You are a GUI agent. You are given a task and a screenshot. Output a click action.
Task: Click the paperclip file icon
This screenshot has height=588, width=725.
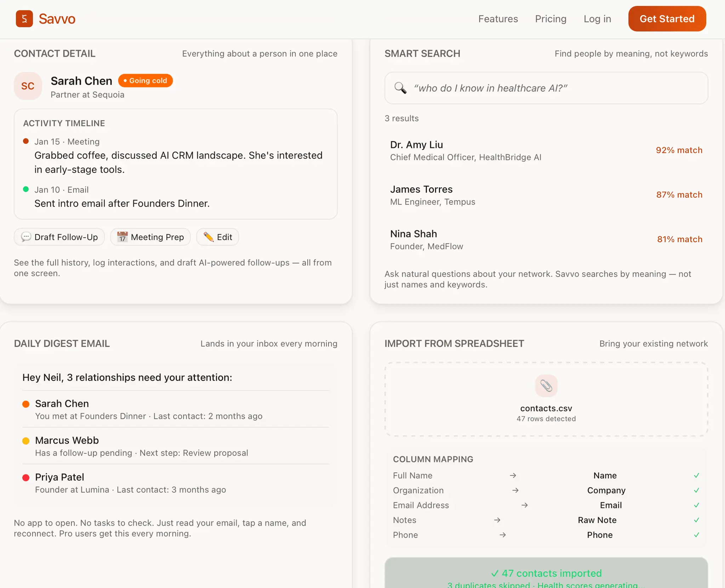pyautogui.click(x=546, y=386)
